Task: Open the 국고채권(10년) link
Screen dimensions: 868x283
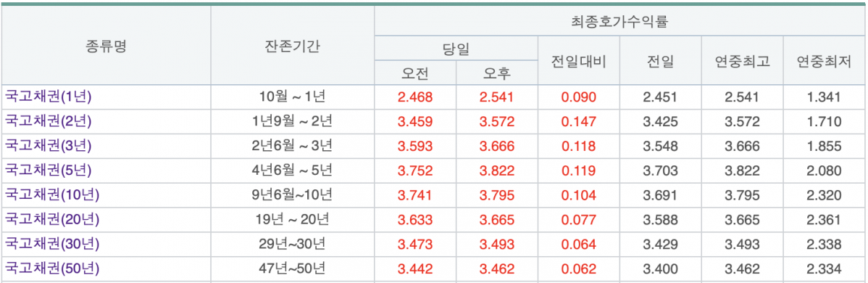Action: [x=51, y=194]
